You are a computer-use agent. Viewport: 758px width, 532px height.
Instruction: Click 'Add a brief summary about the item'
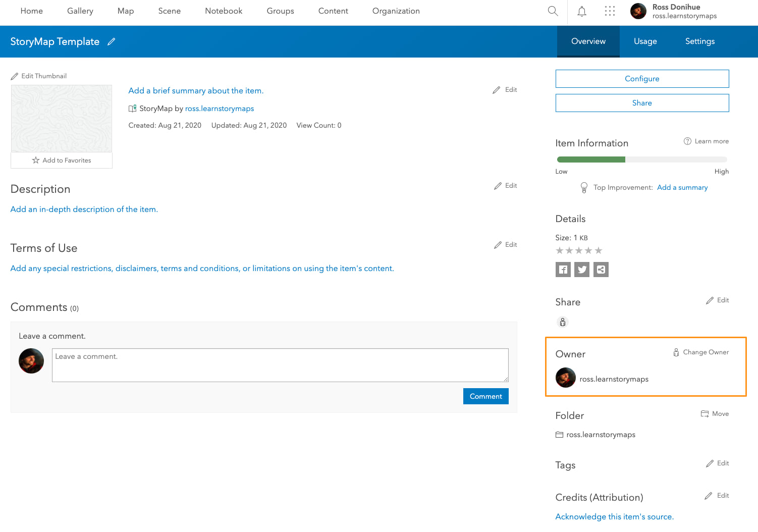click(196, 91)
